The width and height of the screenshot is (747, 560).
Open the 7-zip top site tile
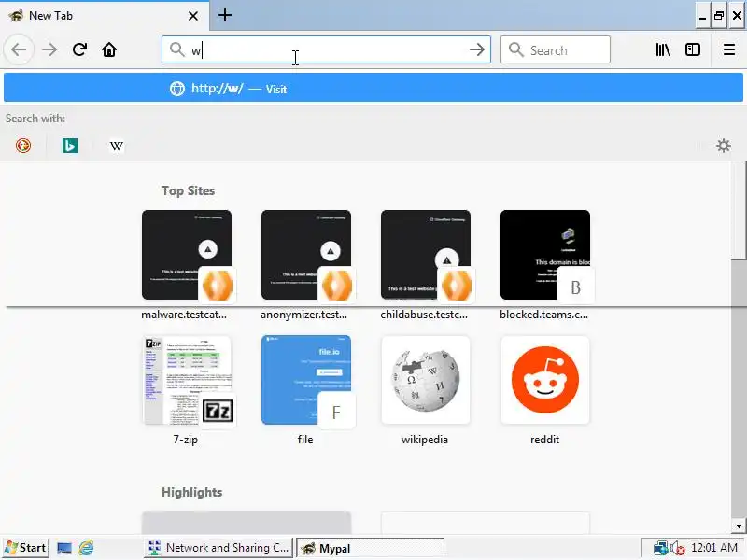coord(186,380)
